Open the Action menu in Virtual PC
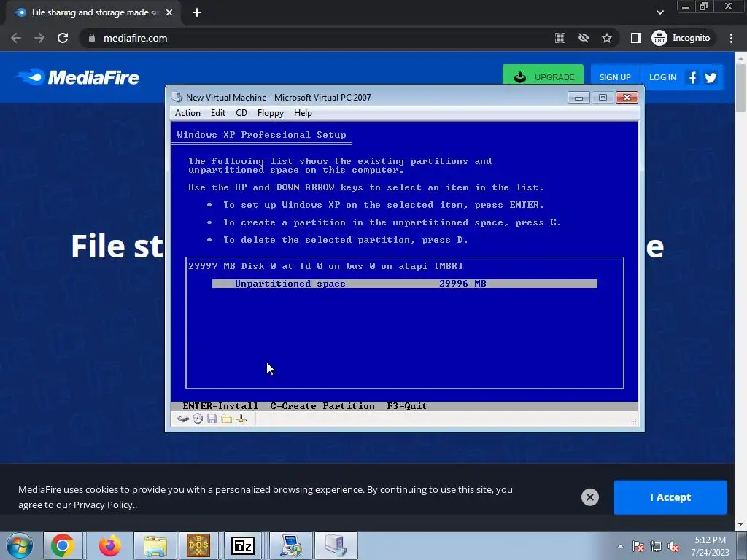The height and width of the screenshot is (560, 747). (x=187, y=113)
